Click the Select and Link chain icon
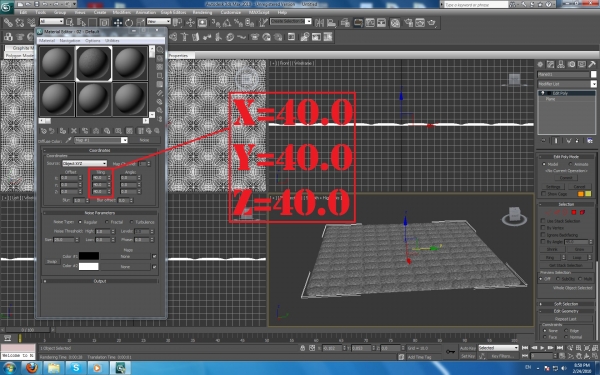Screen dimensions: 600x375 (x=8, y=23)
